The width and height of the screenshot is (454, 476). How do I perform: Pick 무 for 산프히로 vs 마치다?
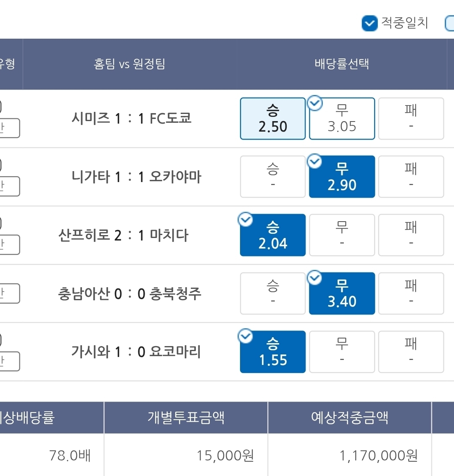coord(342,235)
